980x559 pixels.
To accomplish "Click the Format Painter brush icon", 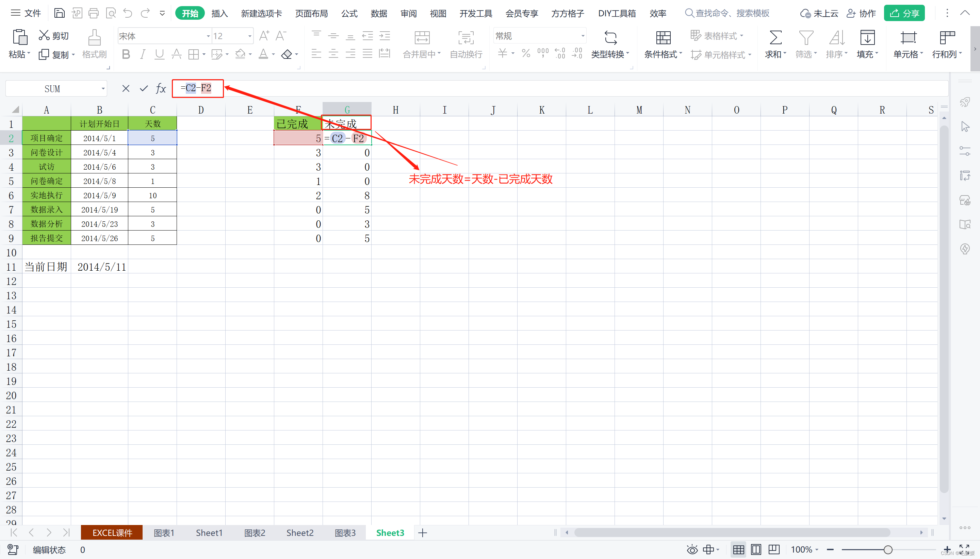I will click(x=94, y=38).
